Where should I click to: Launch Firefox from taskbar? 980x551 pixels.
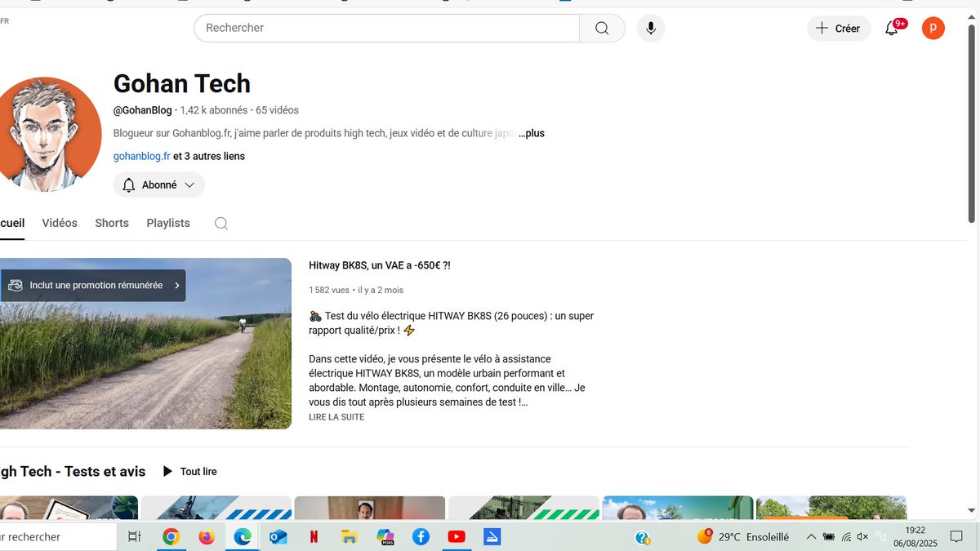point(207,536)
